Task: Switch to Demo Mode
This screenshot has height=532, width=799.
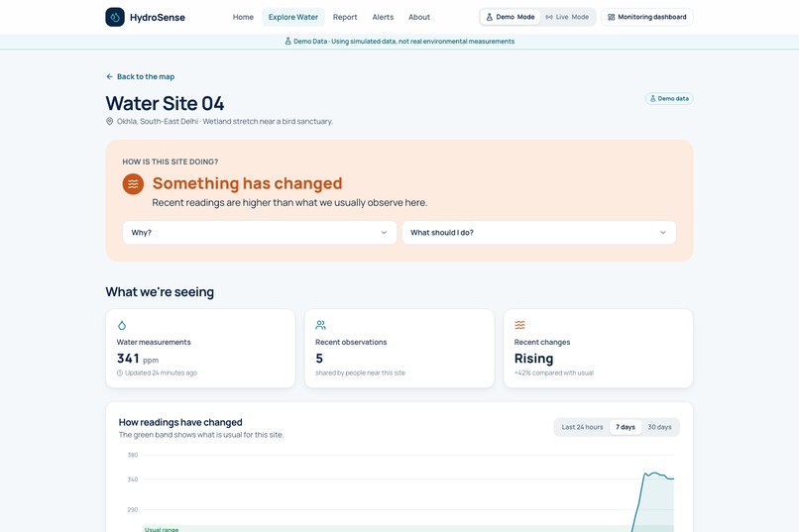Action: point(510,17)
